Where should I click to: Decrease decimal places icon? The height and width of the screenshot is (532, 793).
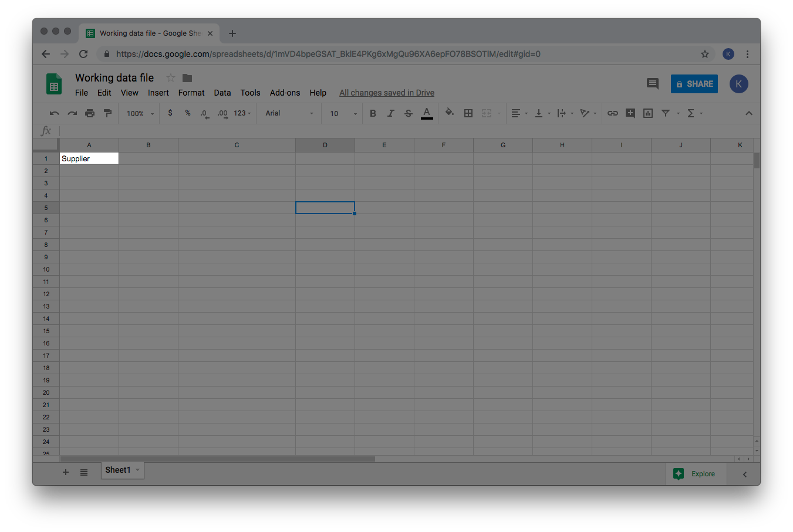pos(204,114)
